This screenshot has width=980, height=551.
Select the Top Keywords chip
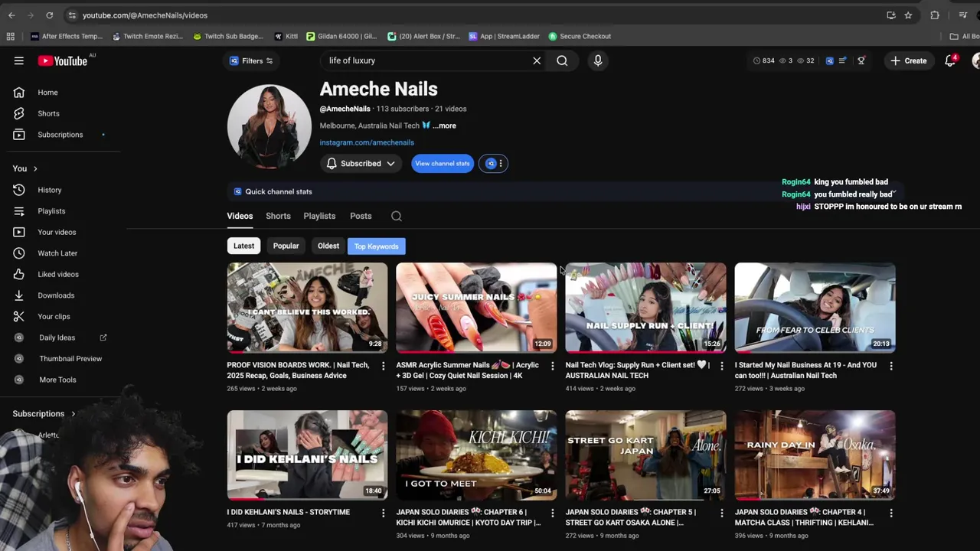376,246
